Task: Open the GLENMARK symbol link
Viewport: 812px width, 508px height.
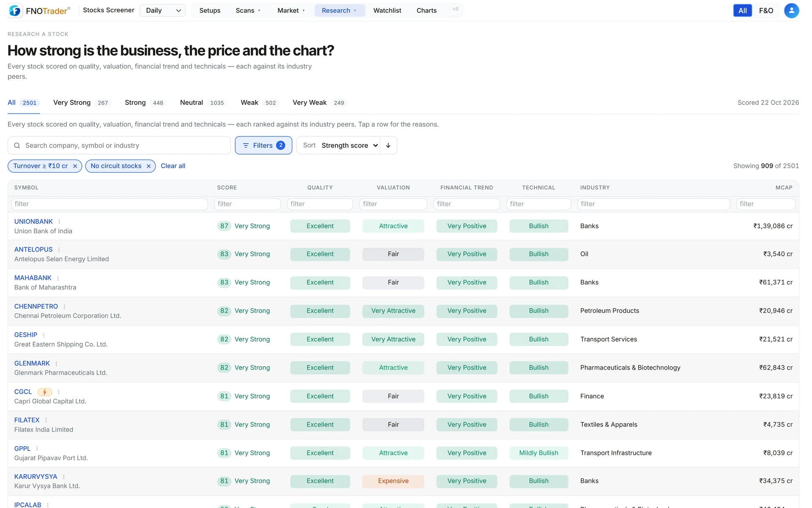Action: click(32, 364)
